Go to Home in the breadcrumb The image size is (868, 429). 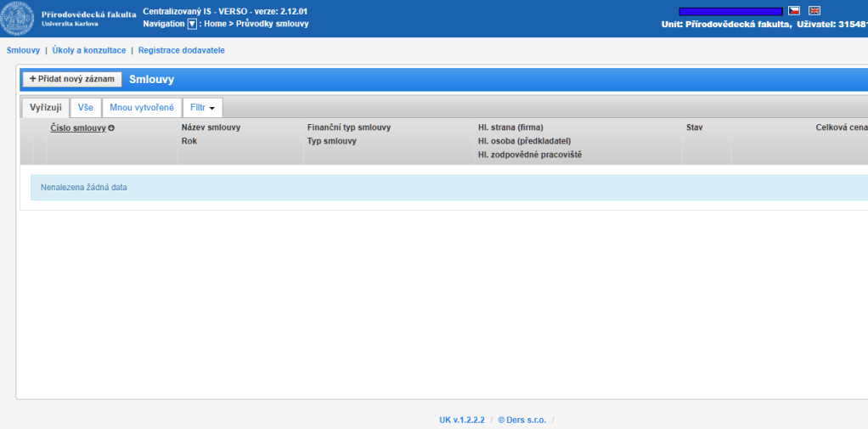click(x=215, y=24)
